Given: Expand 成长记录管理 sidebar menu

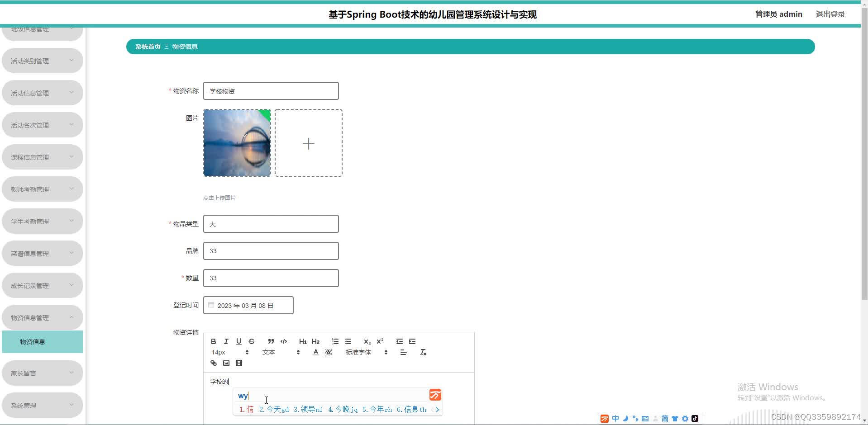Looking at the screenshot, I should [x=43, y=285].
